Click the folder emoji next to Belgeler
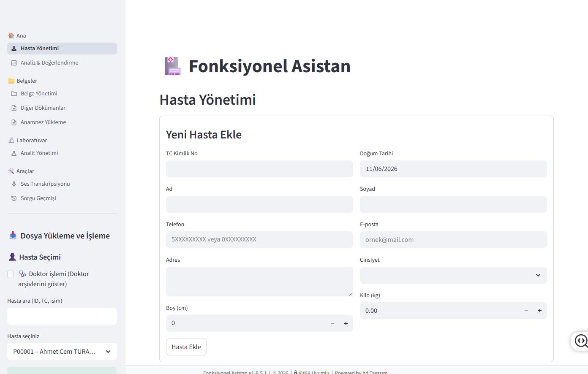This screenshot has height=374, width=588. [x=11, y=81]
